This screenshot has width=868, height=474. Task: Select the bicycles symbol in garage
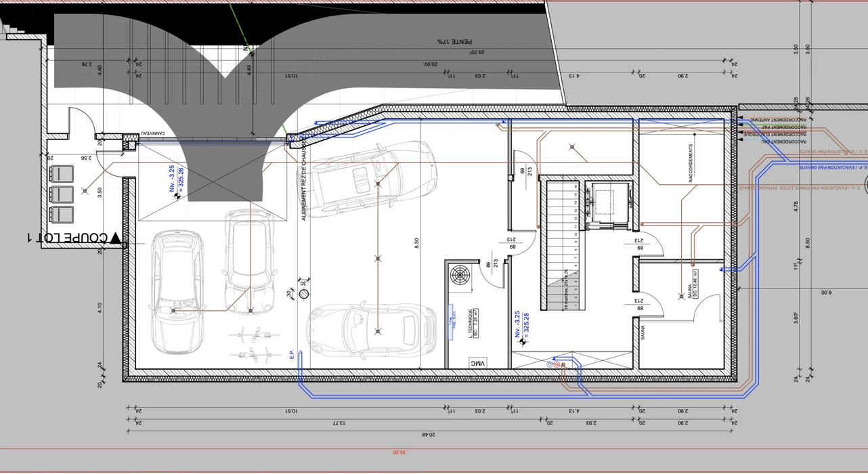pyautogui.click(x=255, y=344)
